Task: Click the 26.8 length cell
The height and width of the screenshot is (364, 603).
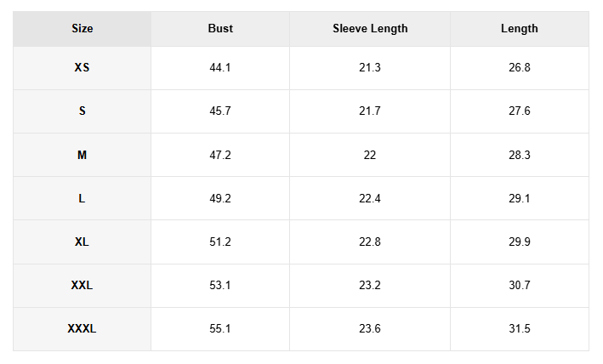Action: 520,68
